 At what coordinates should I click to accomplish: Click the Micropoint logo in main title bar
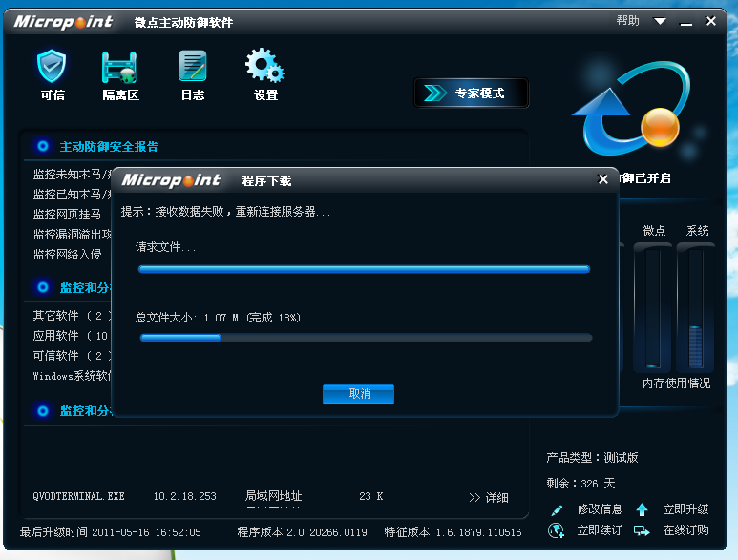tap(63, 22)
